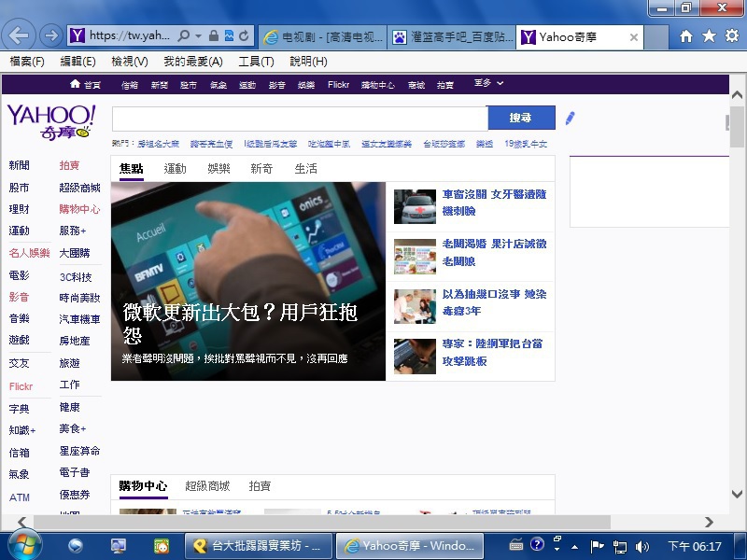The image size is (747, 560).
Task: Open the 說明(H) menu
Action: [x=308, y=62]
